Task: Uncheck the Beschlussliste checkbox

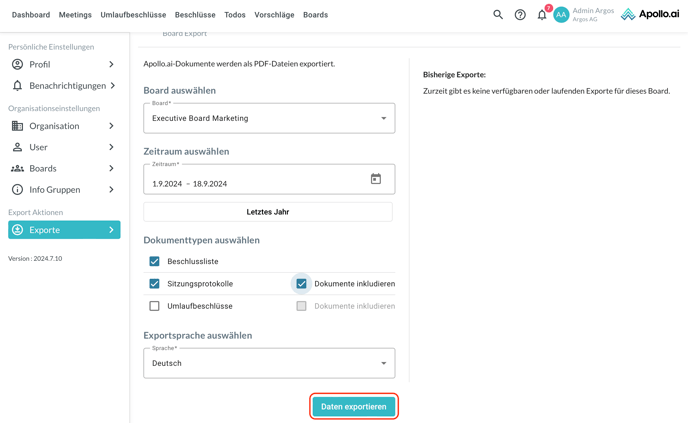Action: (x=154, y=261)
